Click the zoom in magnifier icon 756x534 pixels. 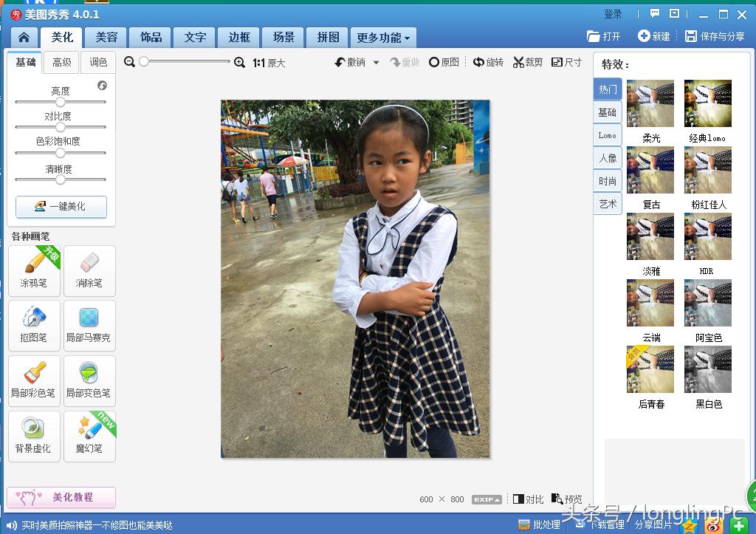239,62
